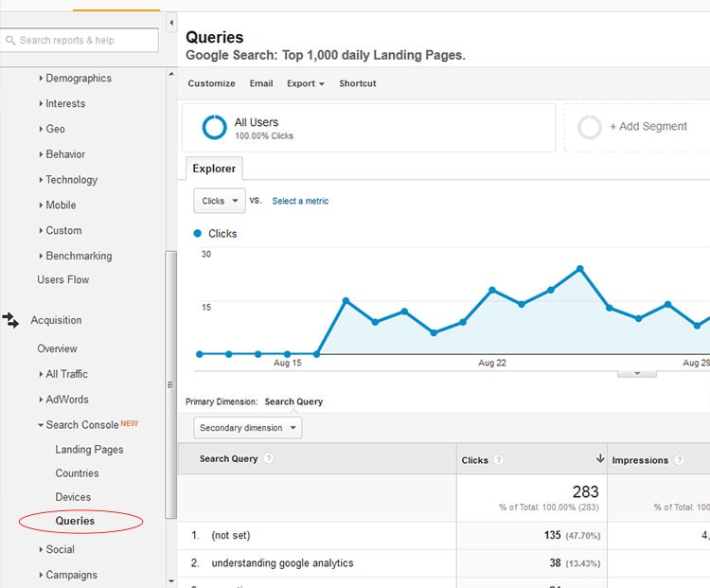710x588 pixels.
Task: Expand the Campaigns section
Action: click(x=68, y=575)
